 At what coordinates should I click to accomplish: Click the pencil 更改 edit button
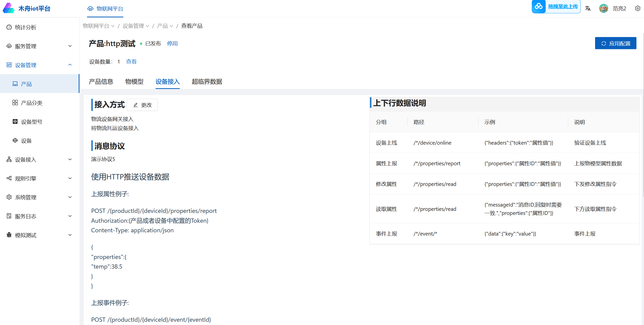click(x=142, y=105)
